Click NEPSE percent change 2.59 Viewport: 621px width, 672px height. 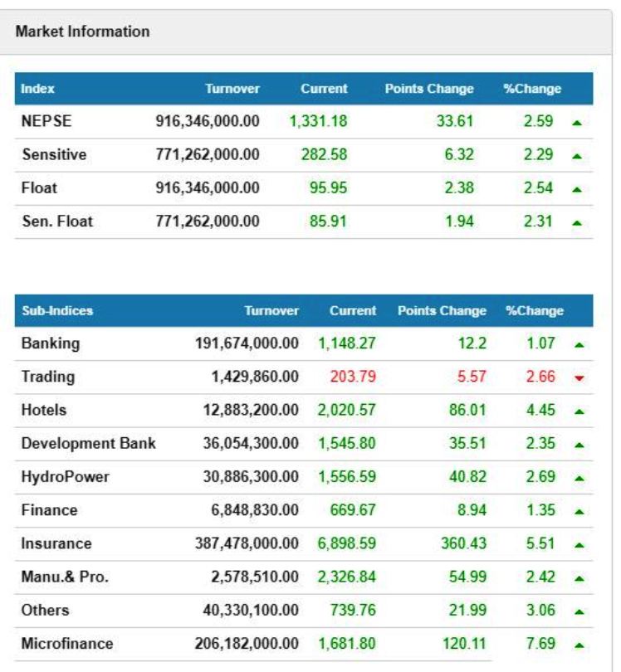coord(538,121)
